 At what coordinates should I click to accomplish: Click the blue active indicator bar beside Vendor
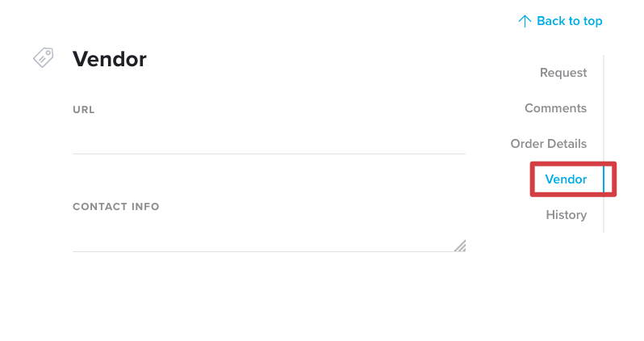pos(604,179)
